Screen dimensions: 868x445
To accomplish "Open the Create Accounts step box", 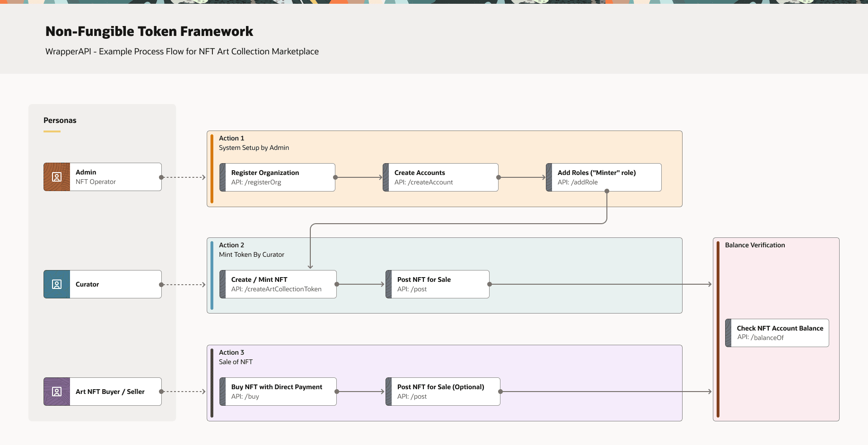I will tap(440, 177).
